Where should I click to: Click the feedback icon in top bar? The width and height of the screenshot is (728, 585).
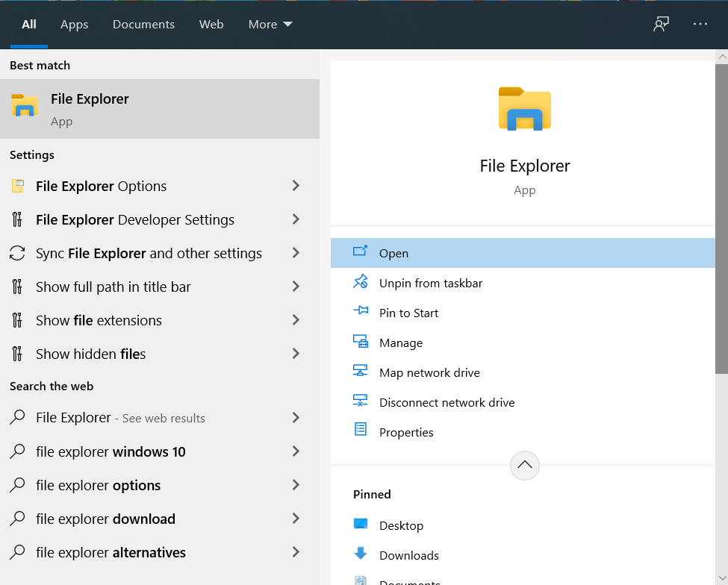pyautogui.click(x=661, y=24)
